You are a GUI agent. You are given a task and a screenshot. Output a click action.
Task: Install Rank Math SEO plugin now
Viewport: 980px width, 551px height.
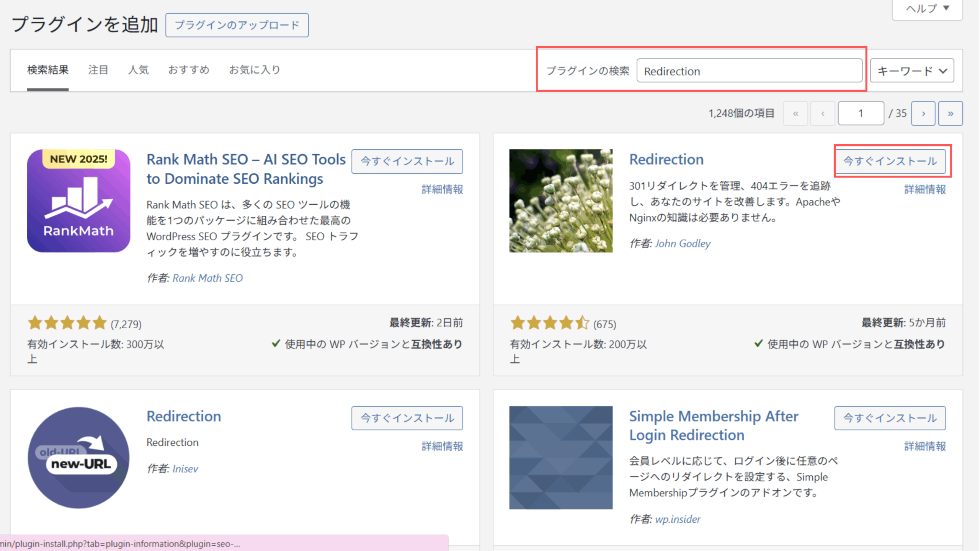[x=407, y=161]
